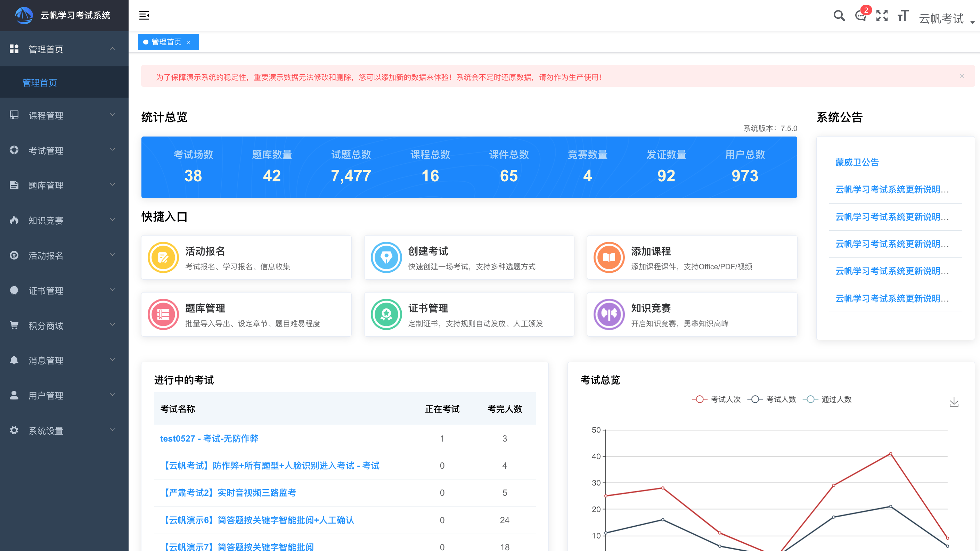Screen dimensions: 980x551
Task: Click the 知识竞赛 flame icon
Action: (14, 220)
